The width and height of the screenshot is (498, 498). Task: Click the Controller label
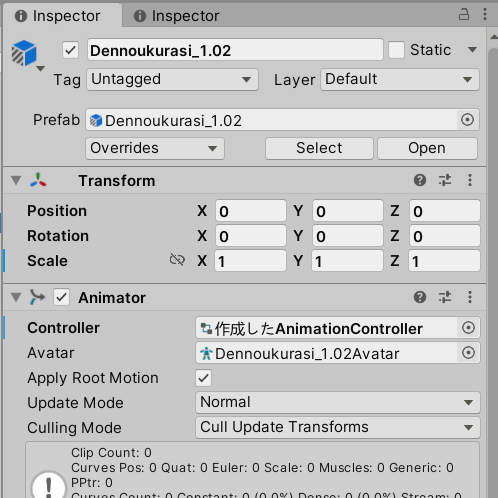pyautogui.click(x=63, y=328)
